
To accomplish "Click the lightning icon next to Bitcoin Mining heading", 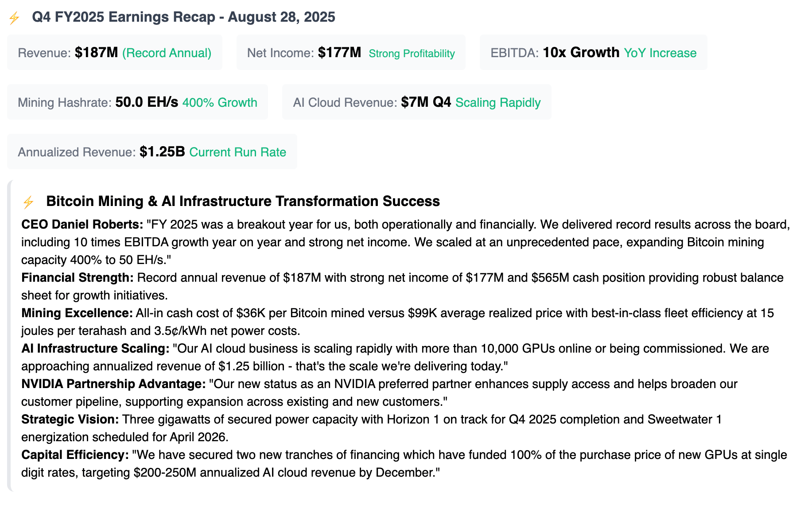I will pos(28,202).
